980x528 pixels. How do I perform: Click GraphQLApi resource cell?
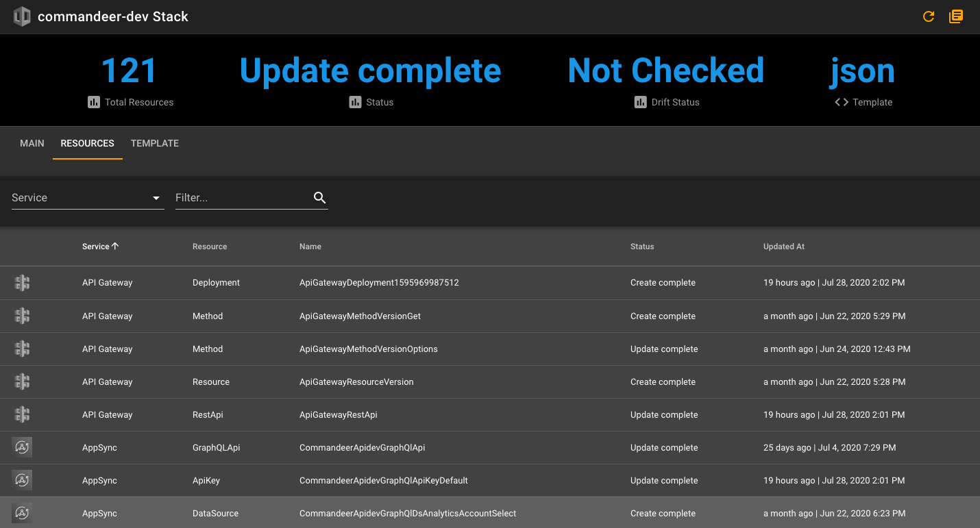click(216, 447)
